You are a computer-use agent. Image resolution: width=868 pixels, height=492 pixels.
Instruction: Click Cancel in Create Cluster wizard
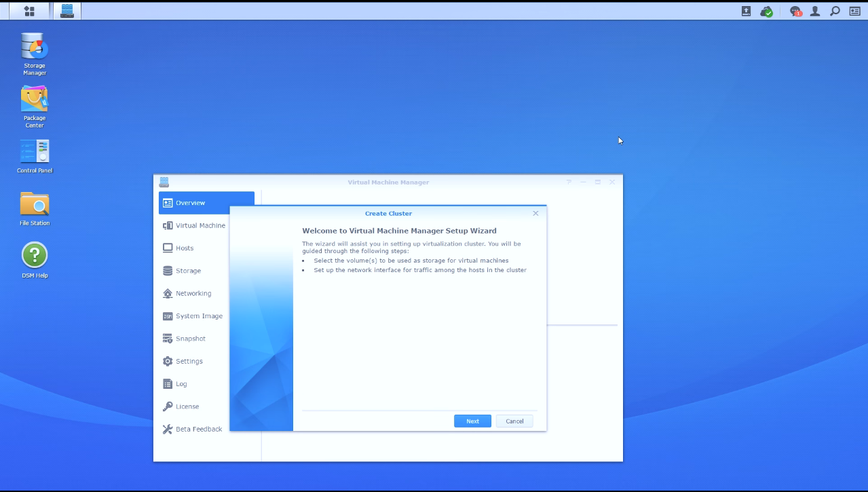tap(514, 421)
